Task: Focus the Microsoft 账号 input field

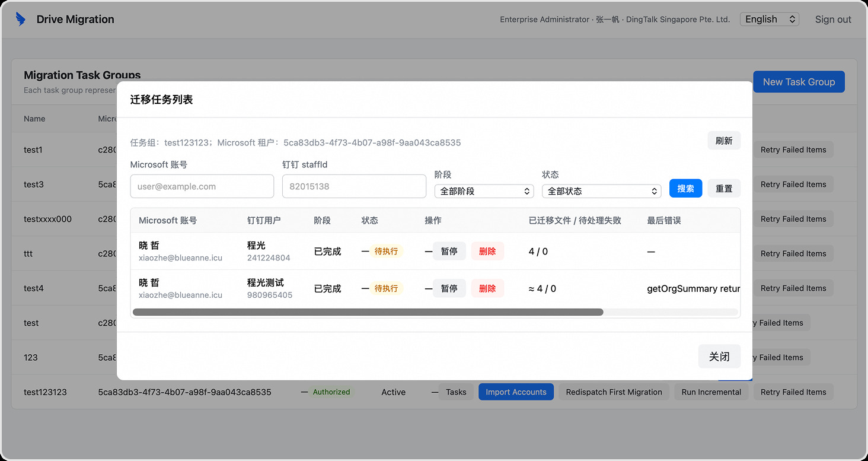Action: pos(202,186)
